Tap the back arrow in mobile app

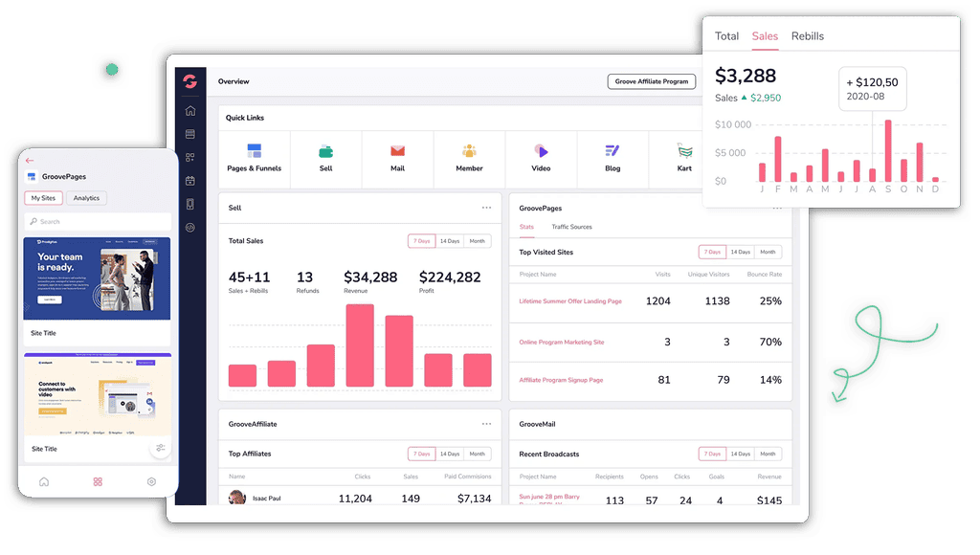30,161
